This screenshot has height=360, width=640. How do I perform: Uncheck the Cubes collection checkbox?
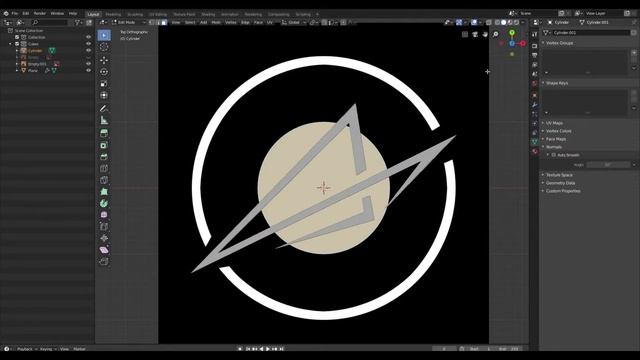click(x=17, y=44)
